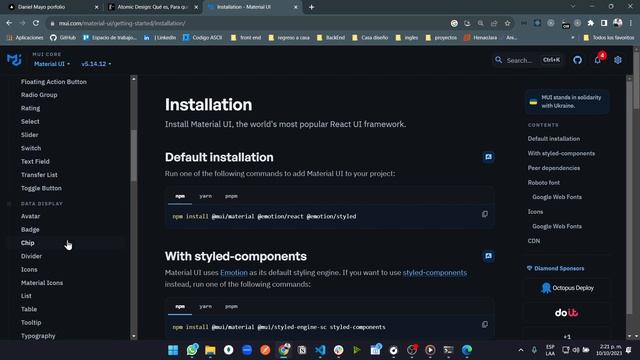Viewport: 640px width, 360px height.
Task: Open the Text Field sidebar item
Action: (35, 162)
